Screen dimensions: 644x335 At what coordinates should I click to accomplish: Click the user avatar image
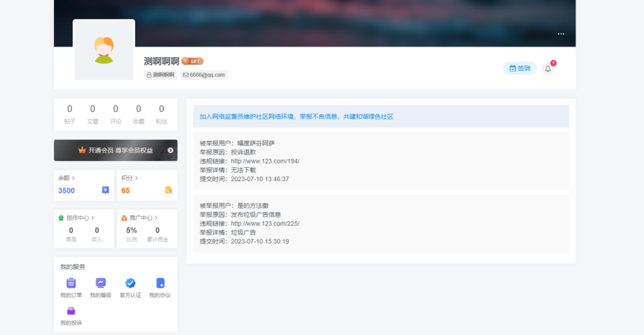coord(104,50)
